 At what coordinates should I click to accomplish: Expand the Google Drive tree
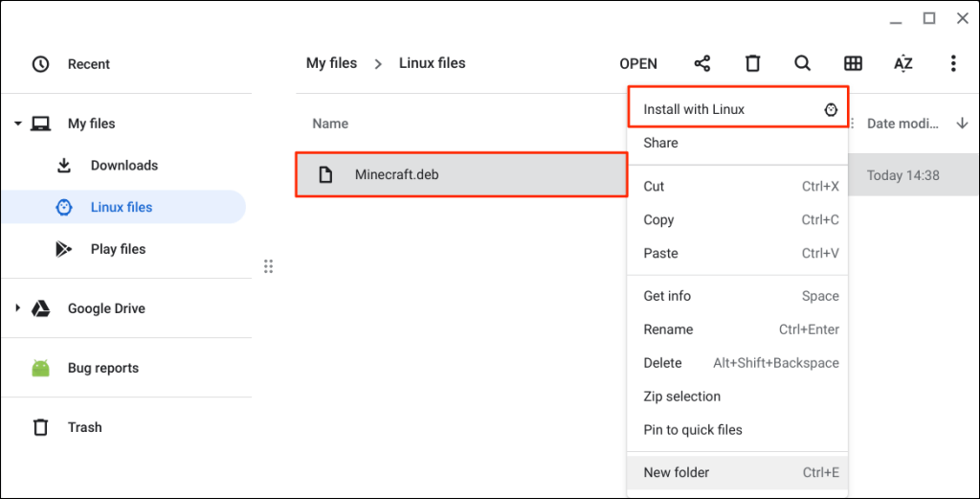[17, 308]
